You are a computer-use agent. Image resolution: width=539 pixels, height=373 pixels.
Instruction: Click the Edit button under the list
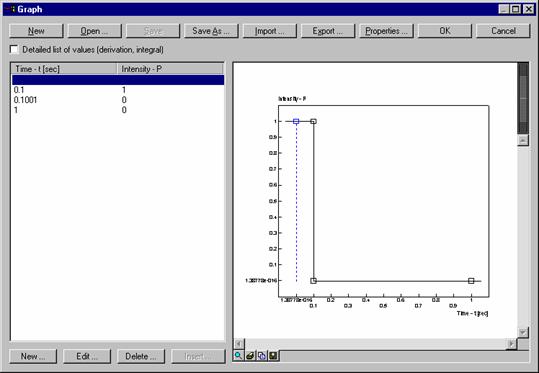click(x=87, y=356)
